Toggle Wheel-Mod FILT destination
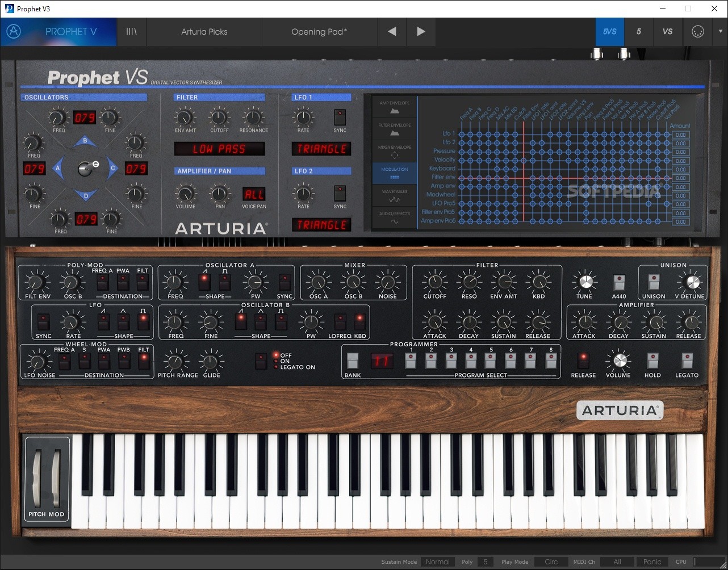Image resolution: width=728 pixels, height=570 pixels. tap(144, 361)
